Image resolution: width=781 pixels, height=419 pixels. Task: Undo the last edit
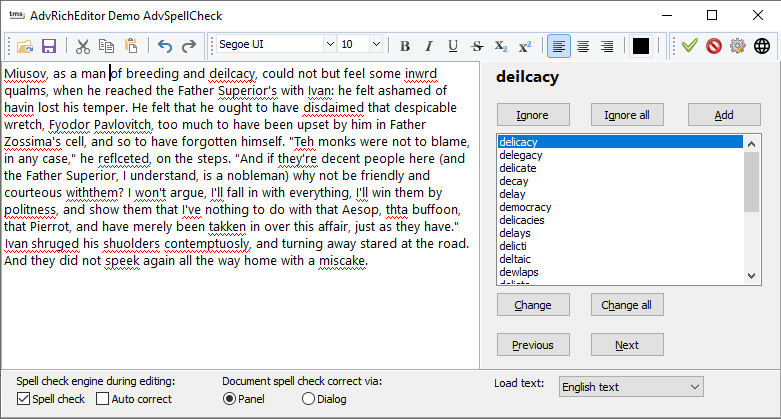click(x=165, y=46)
